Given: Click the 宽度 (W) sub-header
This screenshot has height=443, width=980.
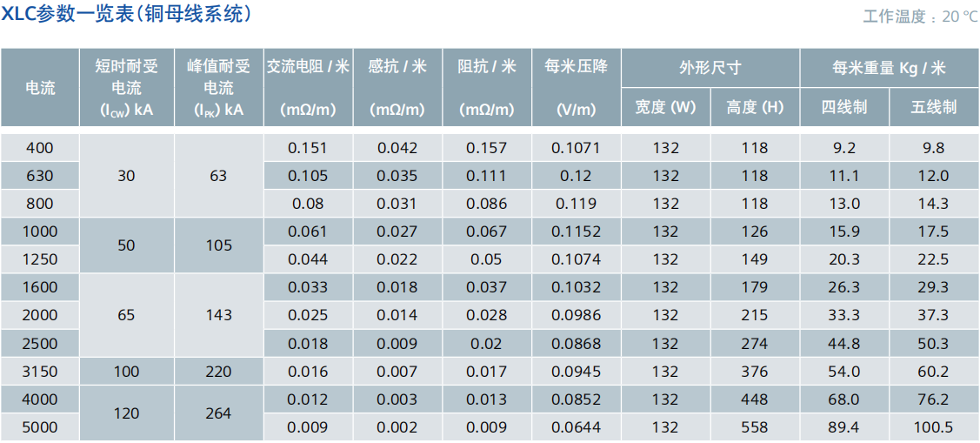Looking at the screenshot, I should click(x=665, y=108).
